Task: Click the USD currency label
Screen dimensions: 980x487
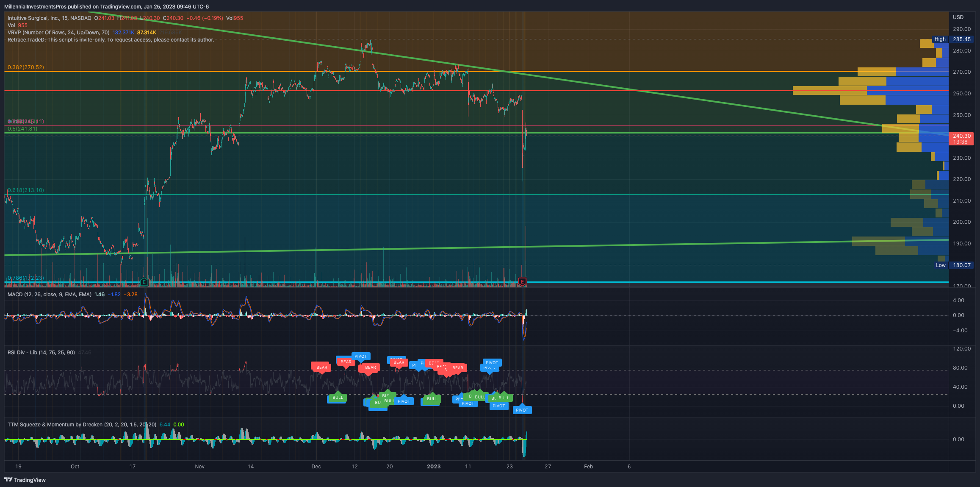Action: pos(958,17)
